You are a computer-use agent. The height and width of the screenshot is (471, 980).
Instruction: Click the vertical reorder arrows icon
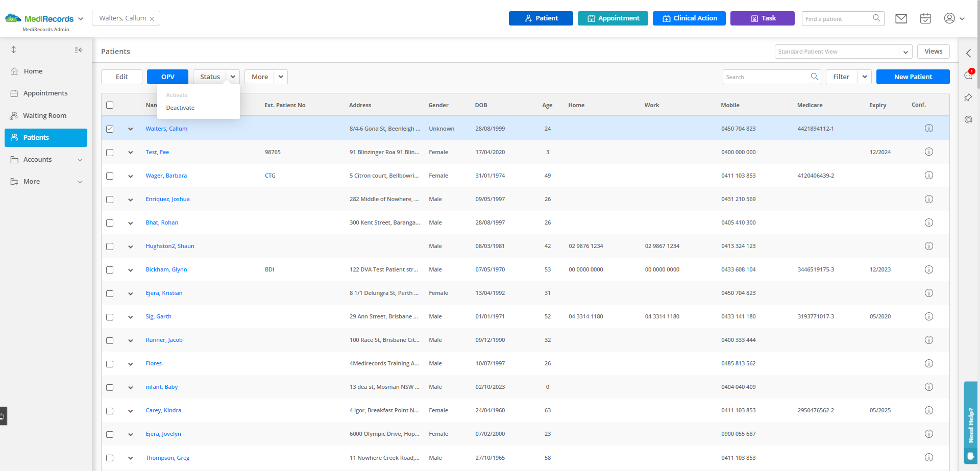pyautogui.click(x=14, y=49)
